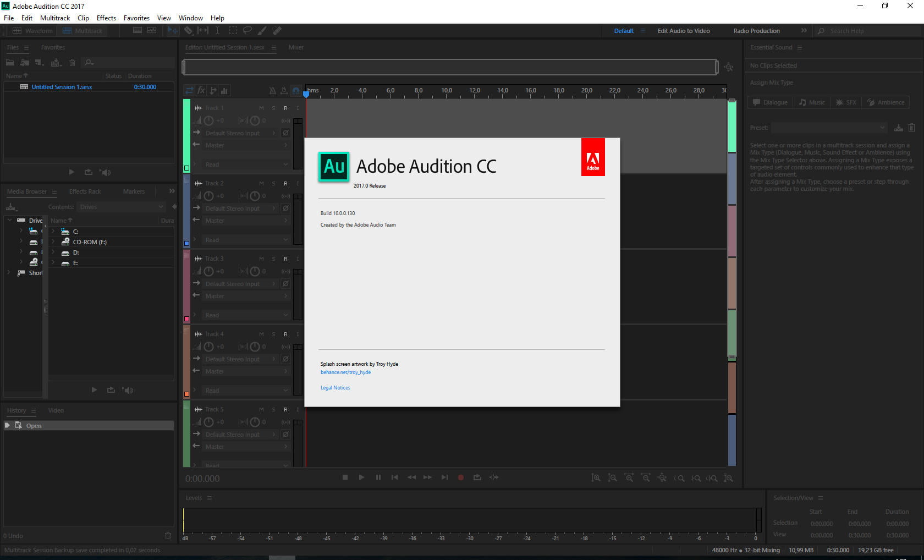Open the Effects menu

pos(106,18)
